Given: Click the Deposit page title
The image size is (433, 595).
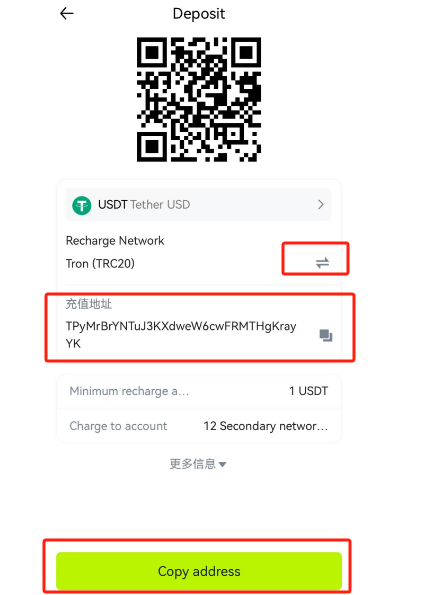Looking at the screenshot, I should click(198, 14).
